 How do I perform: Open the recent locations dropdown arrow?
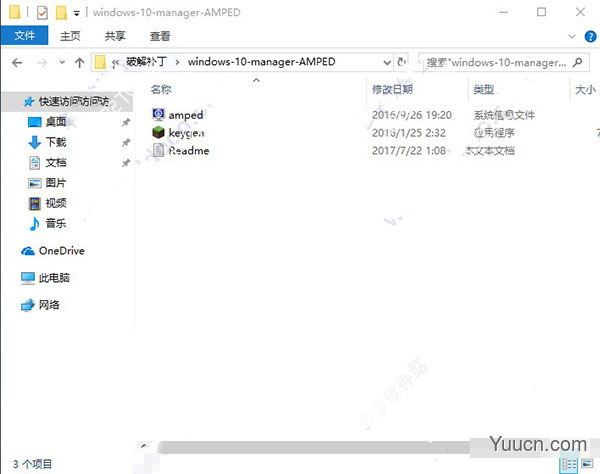(62, 62)
